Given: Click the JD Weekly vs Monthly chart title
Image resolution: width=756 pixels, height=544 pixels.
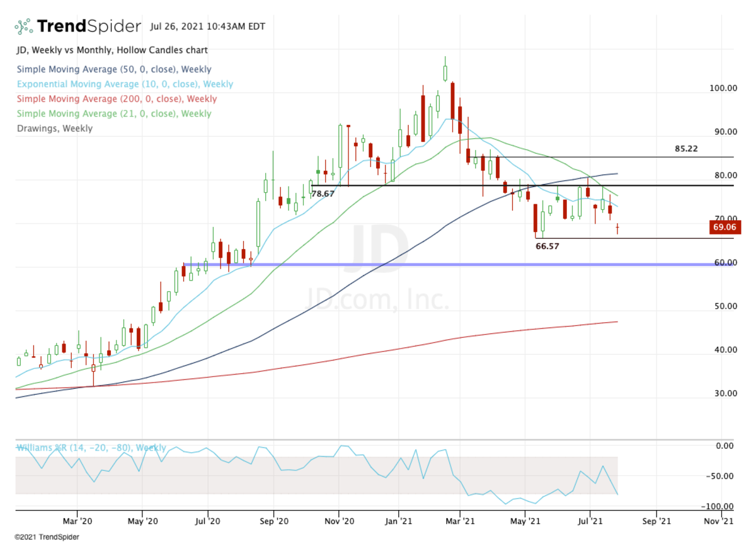Looking at the screenshot, I should [x=112, y=50].
